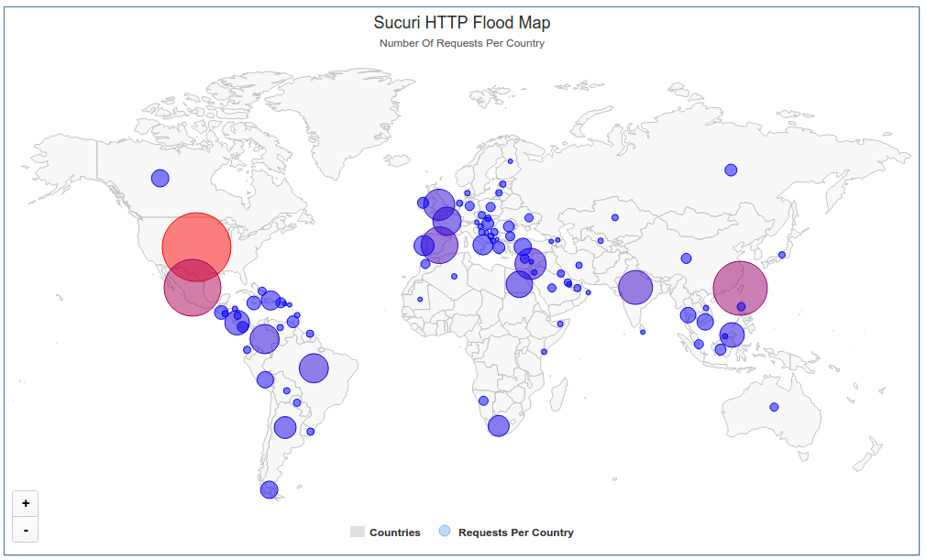Click the southernmost bubble in South America
This screenshot has height=560, width=926.
coord(269,489)
